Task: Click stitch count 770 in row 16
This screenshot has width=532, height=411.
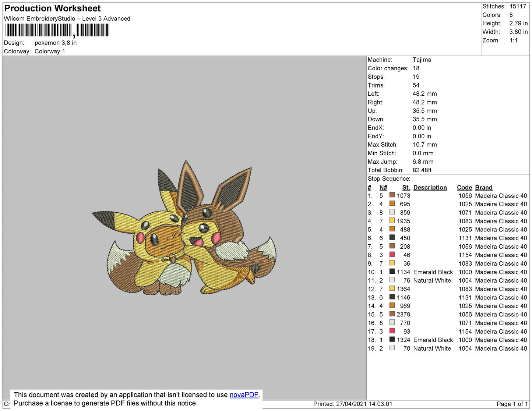Action: click(x=405, y=323)
